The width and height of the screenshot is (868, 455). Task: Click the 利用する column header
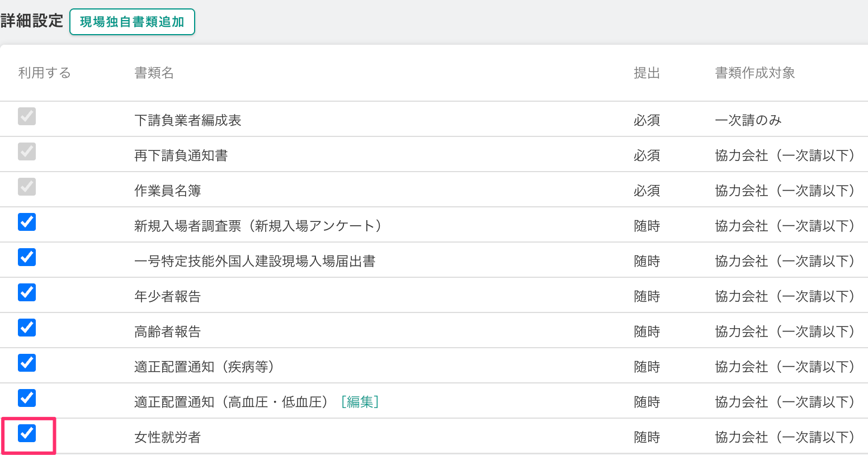pos(44,73)
